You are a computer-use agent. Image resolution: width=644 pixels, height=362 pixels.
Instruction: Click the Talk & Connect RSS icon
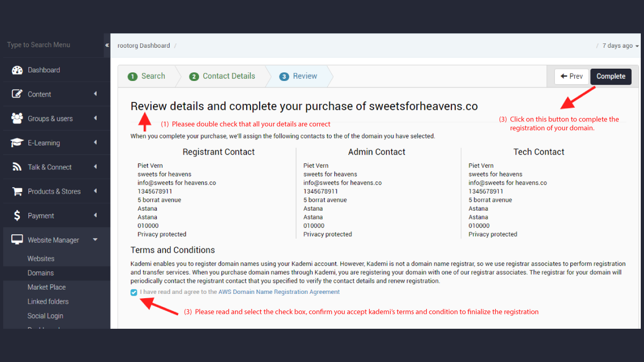[x=17, y=167]
